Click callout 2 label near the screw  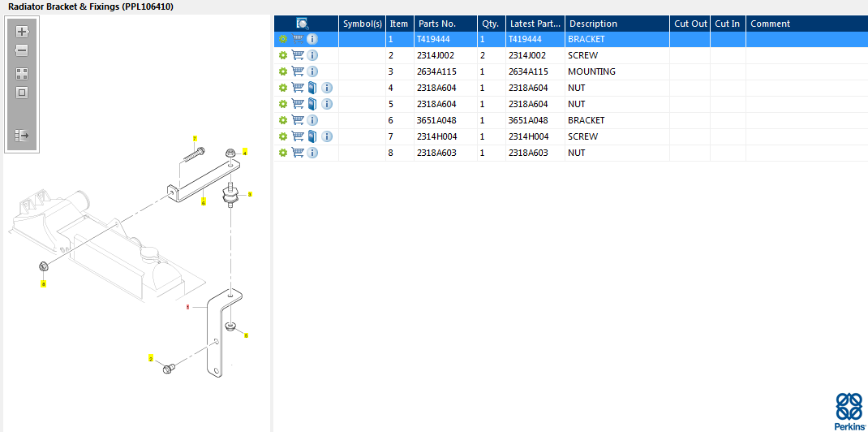(150, 358)
